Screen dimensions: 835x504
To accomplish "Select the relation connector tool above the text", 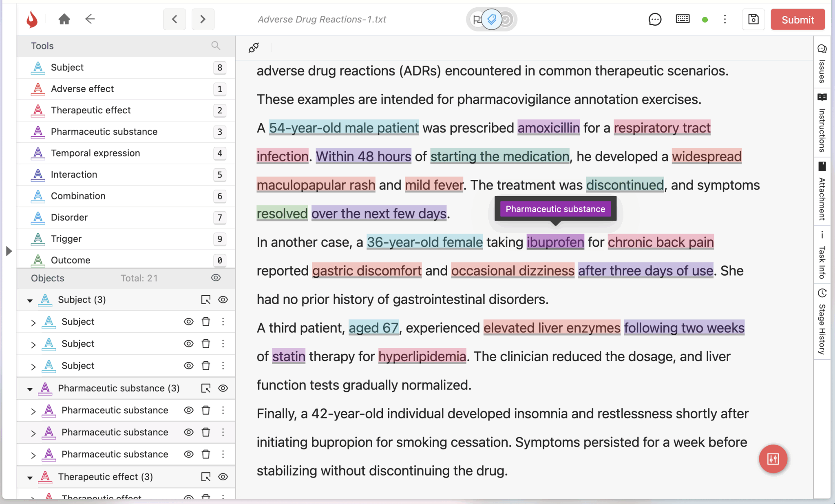I will pyautogui.click(x=253, y=47).
